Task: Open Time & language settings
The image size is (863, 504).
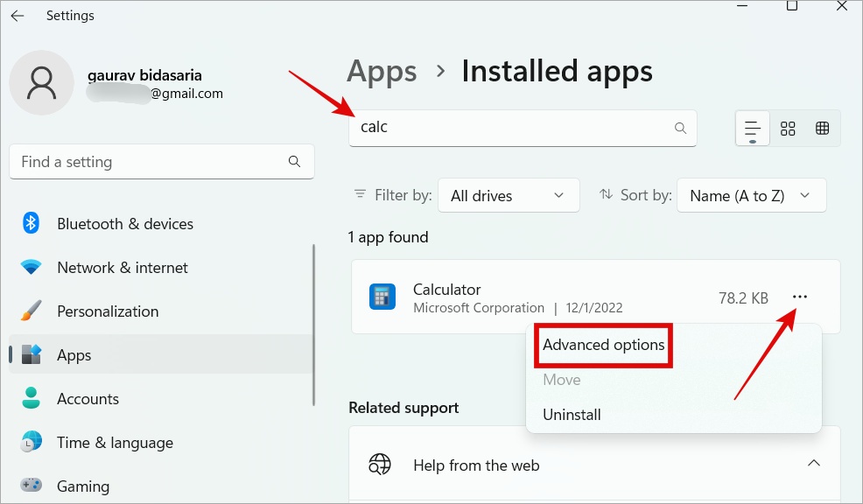Action: point(115,443)
